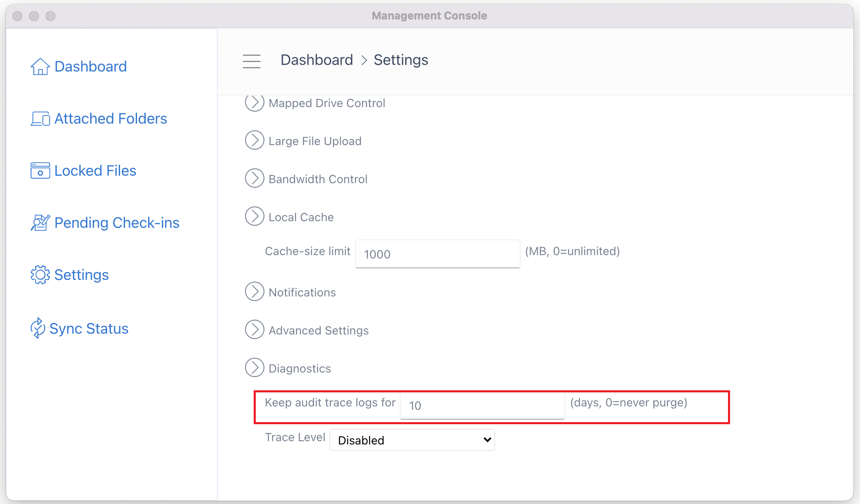
Task: Click the Dashboard house icon in sidebar
Action: 40,67
